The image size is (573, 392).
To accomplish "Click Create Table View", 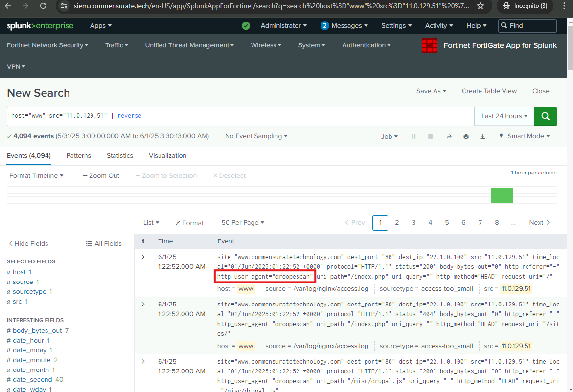I will pyautogui.click(x=489, y=91).
